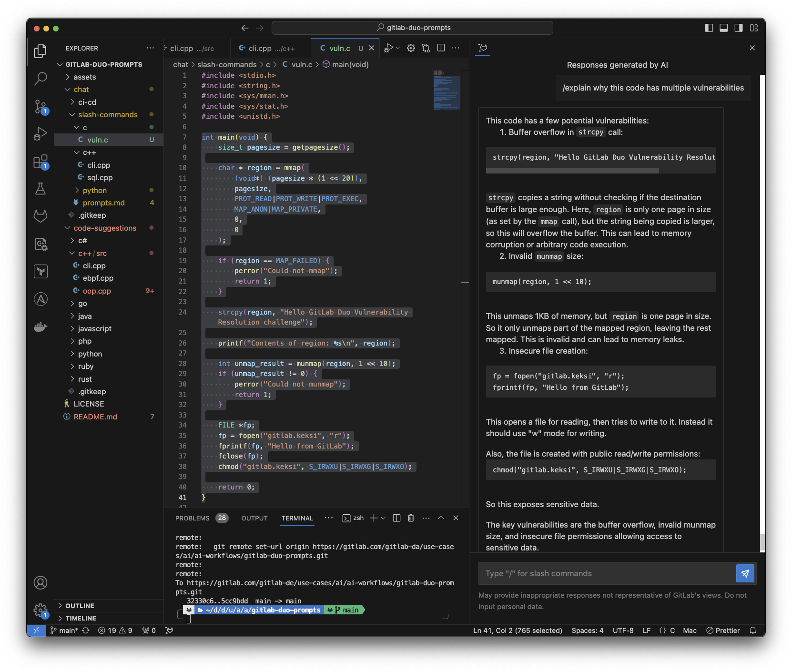Close the GitLab Duo chat panel

pyautogui.click(x=752, y=48)
